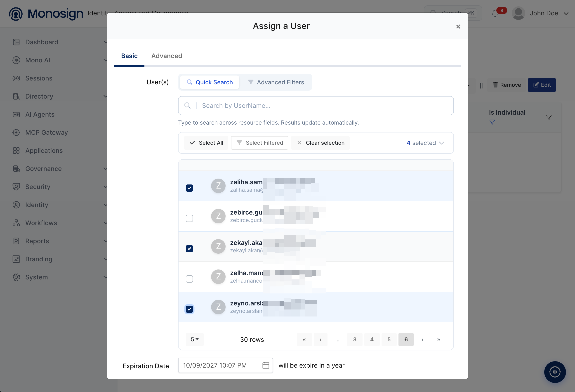Viewport: 575px width, 392px height.
Task: Expand the 4 selected dropdown
Action: coord(425,143)
